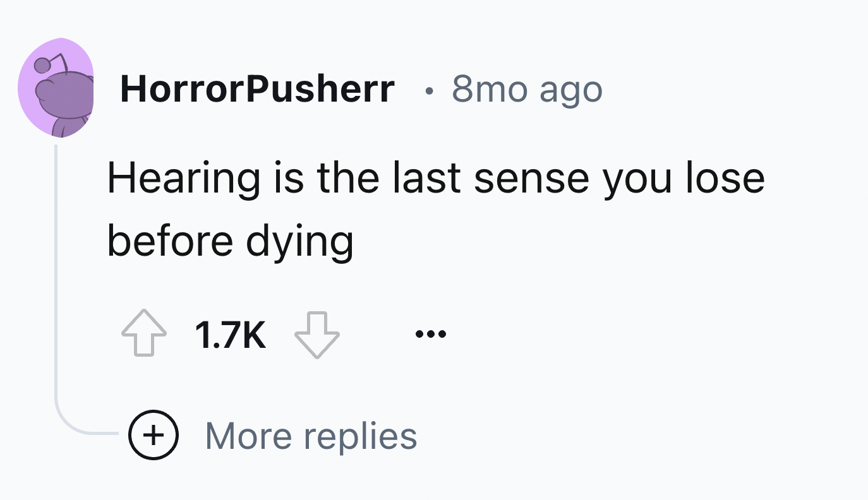This screenshot has width=868, height=500.
Task: Click the word "sense" in the comment
Action: [530, 178]
